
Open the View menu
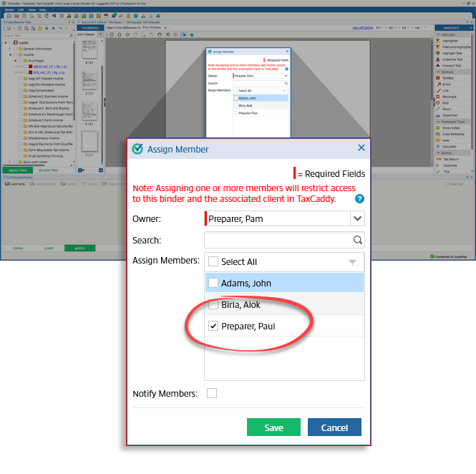pos(32,10)
